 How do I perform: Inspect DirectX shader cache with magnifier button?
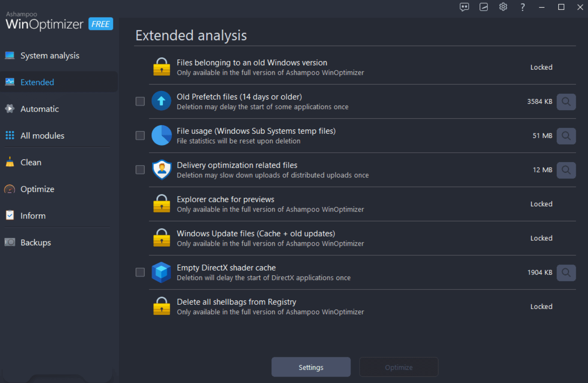pos(566,273)
